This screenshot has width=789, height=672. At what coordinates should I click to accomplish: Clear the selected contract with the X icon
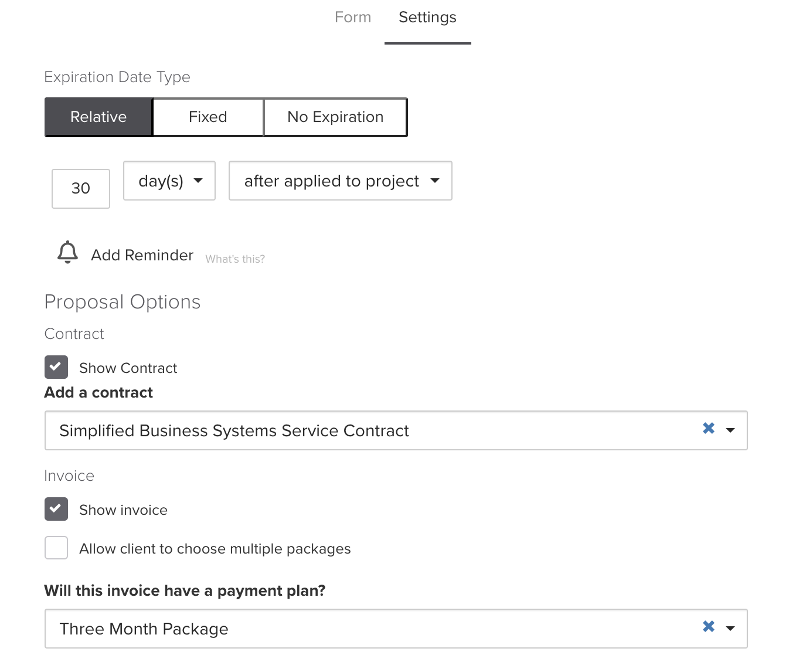[x=708, y=429]
